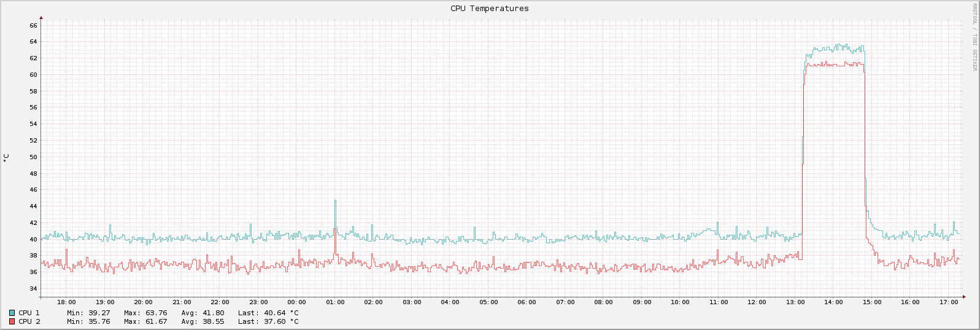The width and height of the screenshot is (980, 330).
Task: Click the RRDTOOL / TOBI OETIKER watermark
Action: pos(974,37)
